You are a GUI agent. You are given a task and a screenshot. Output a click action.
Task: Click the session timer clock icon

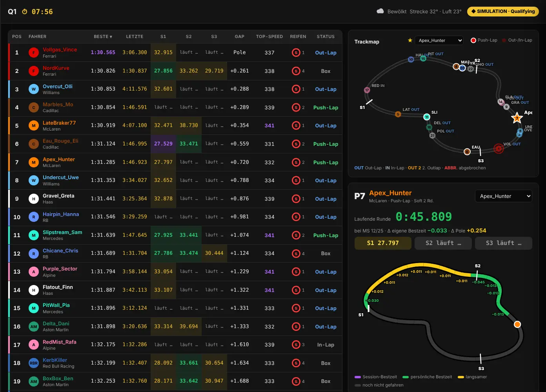25,12
